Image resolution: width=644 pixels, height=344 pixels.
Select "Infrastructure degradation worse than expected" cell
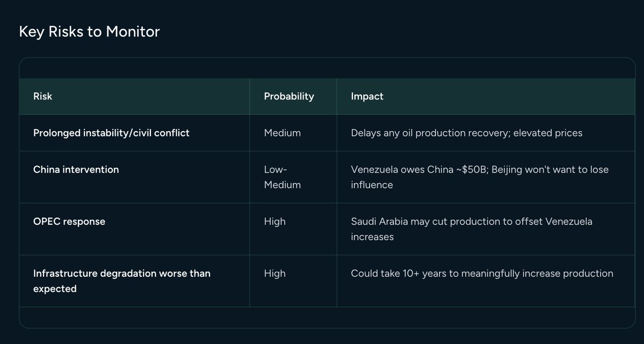(121, 281)
